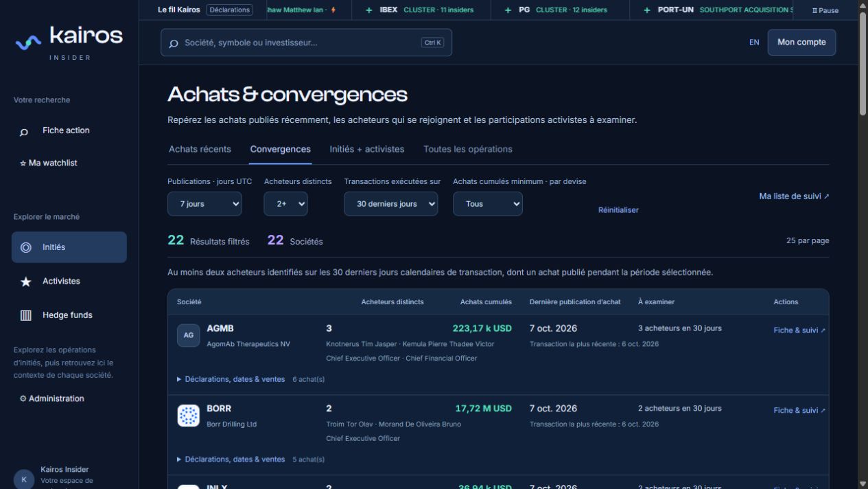Switch to Achats récents tab
This screenshot has width=868, height=489.
pos(200,149)
